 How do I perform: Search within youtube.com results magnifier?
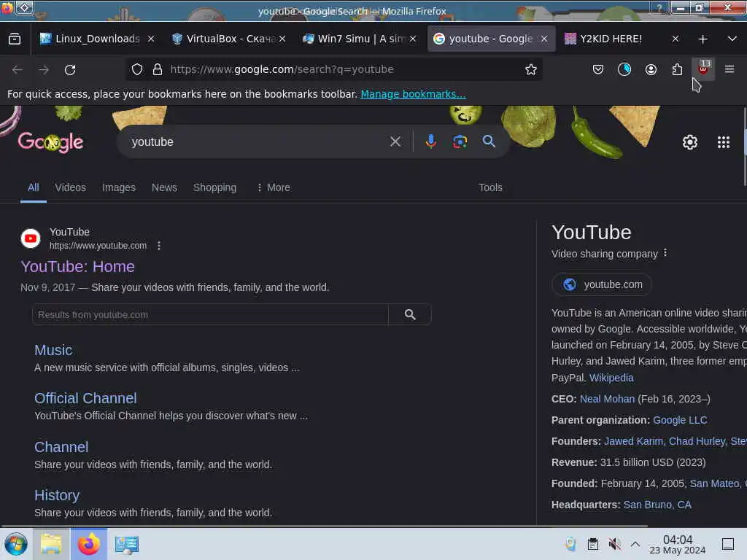(x=410, y=314)
